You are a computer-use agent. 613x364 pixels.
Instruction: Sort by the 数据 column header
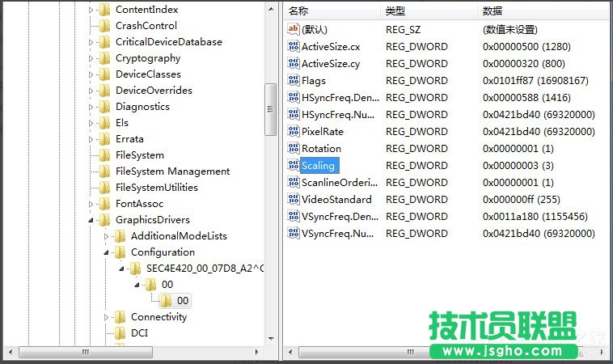point(544,11)
